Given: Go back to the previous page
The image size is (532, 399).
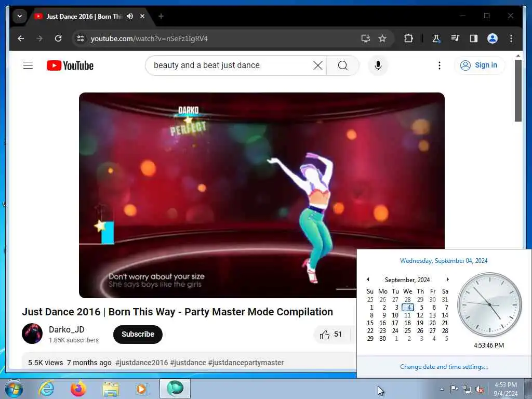Looking at the screenshot, I should point(21,38).
